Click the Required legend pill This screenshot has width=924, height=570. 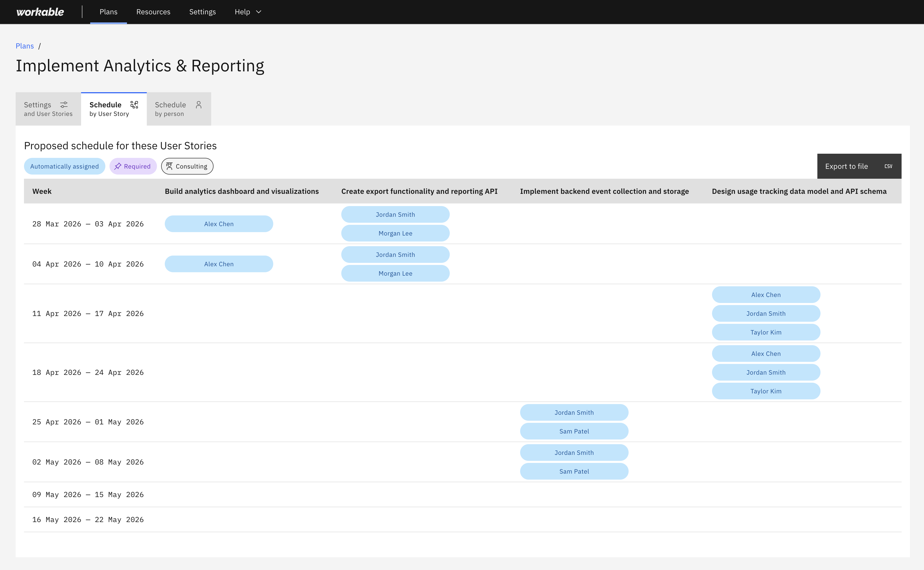(133, 166)
